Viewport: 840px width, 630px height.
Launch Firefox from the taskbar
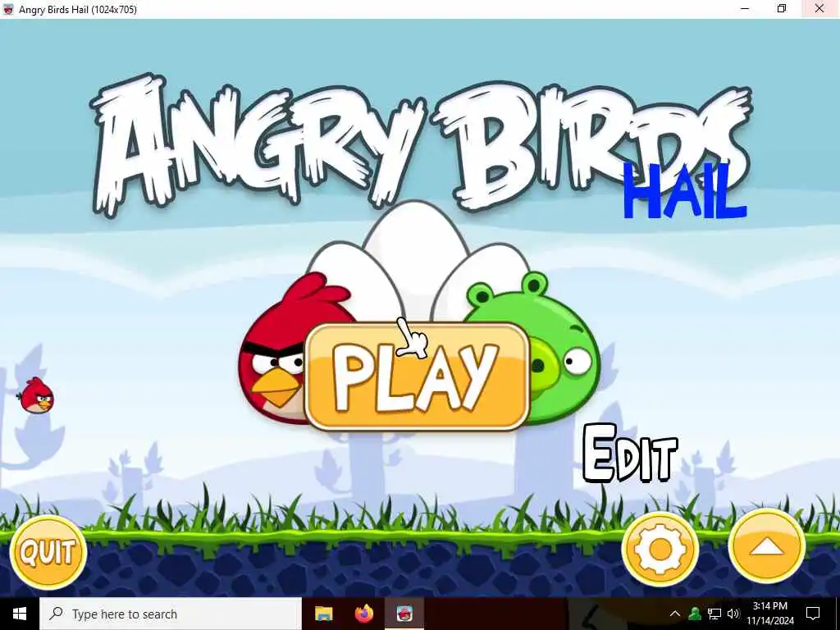tap(364, 614)
